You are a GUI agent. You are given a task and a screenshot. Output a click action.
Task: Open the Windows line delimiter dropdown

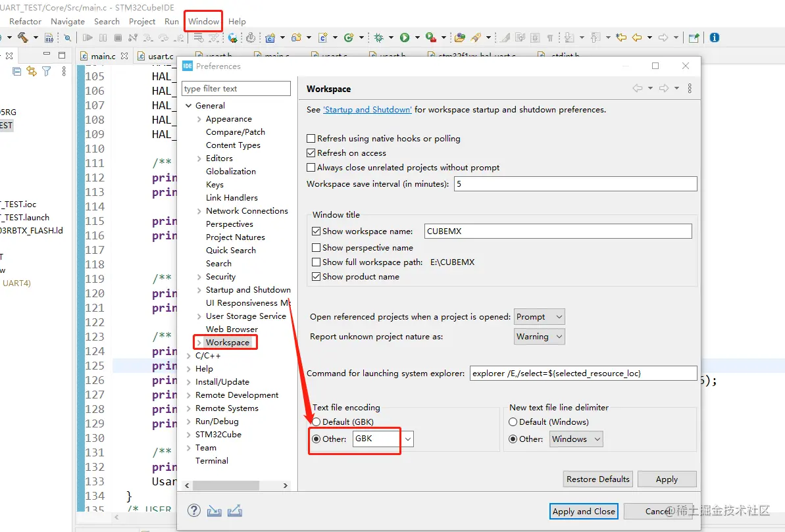[x=576, y=439]
